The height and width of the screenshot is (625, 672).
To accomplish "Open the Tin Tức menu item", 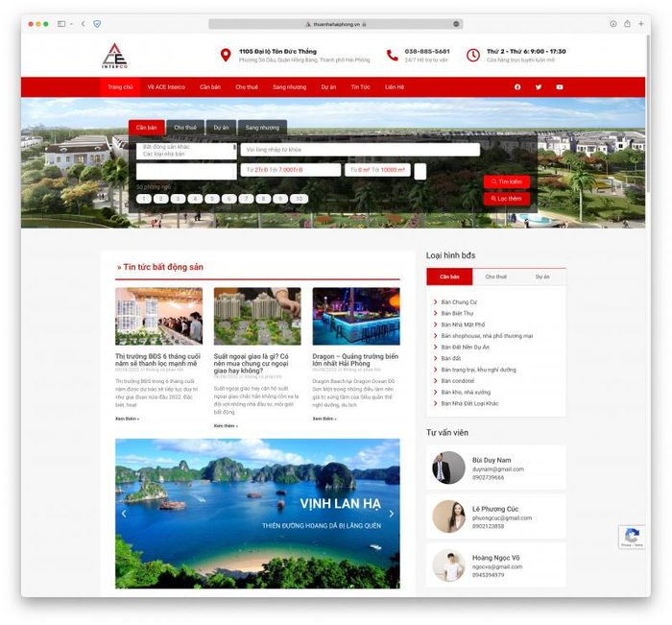I will click(360, 87).
